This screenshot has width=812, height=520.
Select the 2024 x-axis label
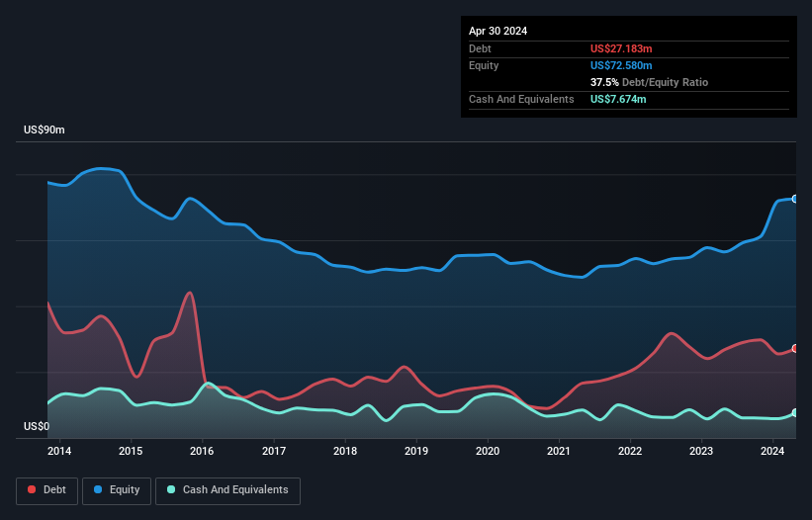coord(772,452)
